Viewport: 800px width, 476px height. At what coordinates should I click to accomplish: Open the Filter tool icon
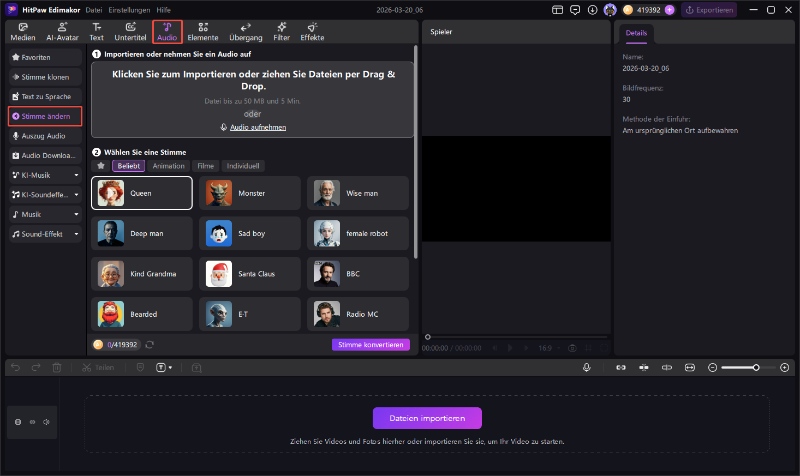[x=282, y=31]
